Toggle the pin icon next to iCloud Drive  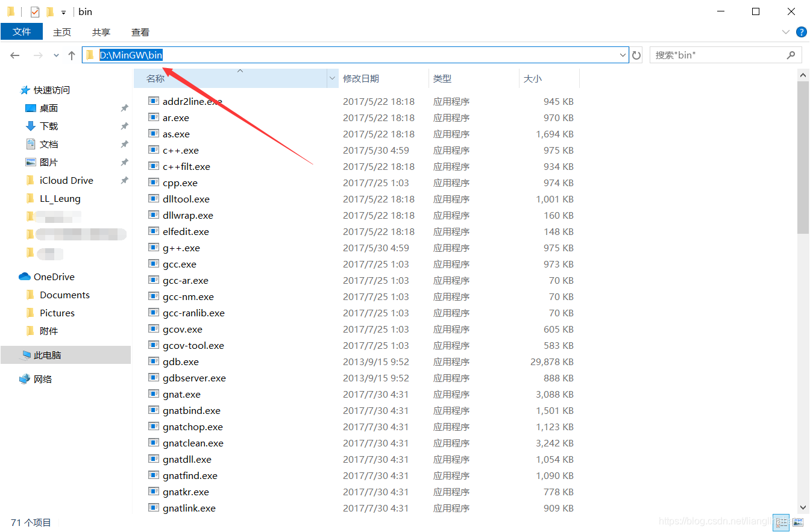tap(124, 180)
